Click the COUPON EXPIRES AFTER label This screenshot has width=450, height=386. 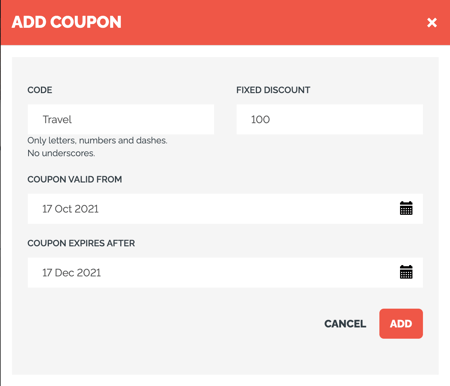(81, 243)
